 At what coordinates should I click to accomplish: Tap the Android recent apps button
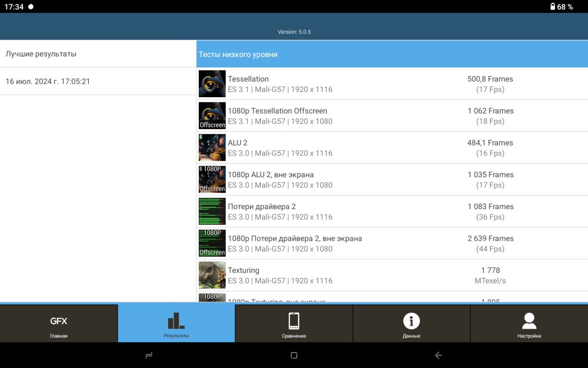click(149, 355)
